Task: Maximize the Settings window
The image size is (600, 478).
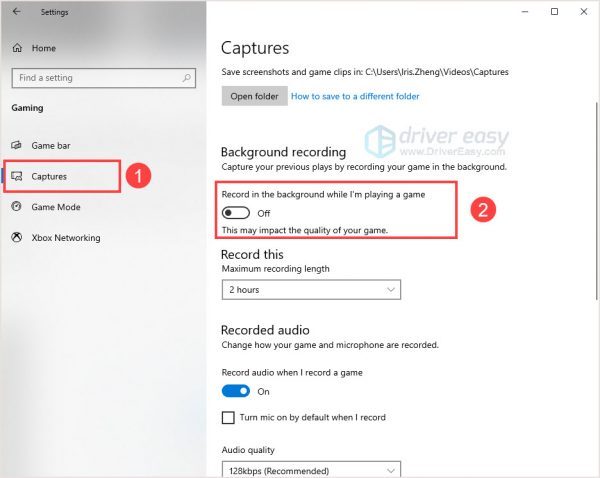Action: [x=555, y=12]
